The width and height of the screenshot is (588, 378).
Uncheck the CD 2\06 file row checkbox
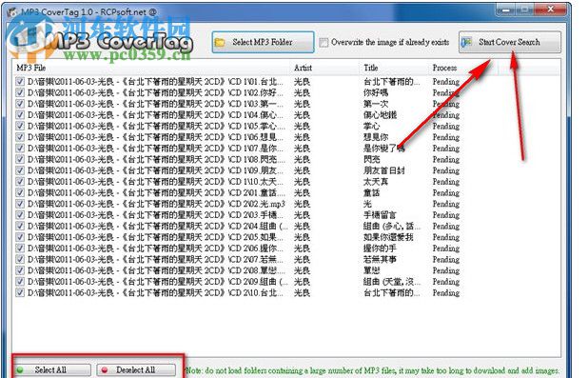20,249
